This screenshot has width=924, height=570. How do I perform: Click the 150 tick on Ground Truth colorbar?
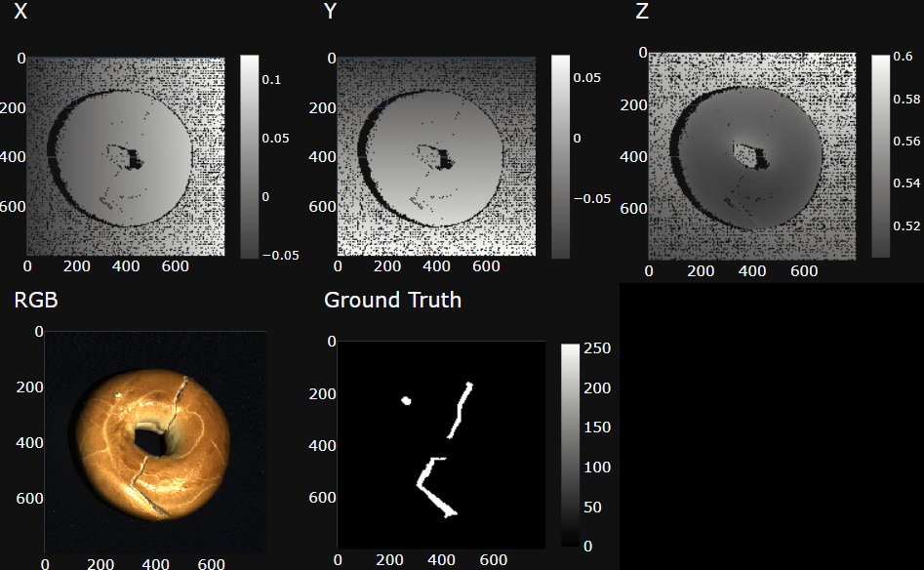[597, 427]
